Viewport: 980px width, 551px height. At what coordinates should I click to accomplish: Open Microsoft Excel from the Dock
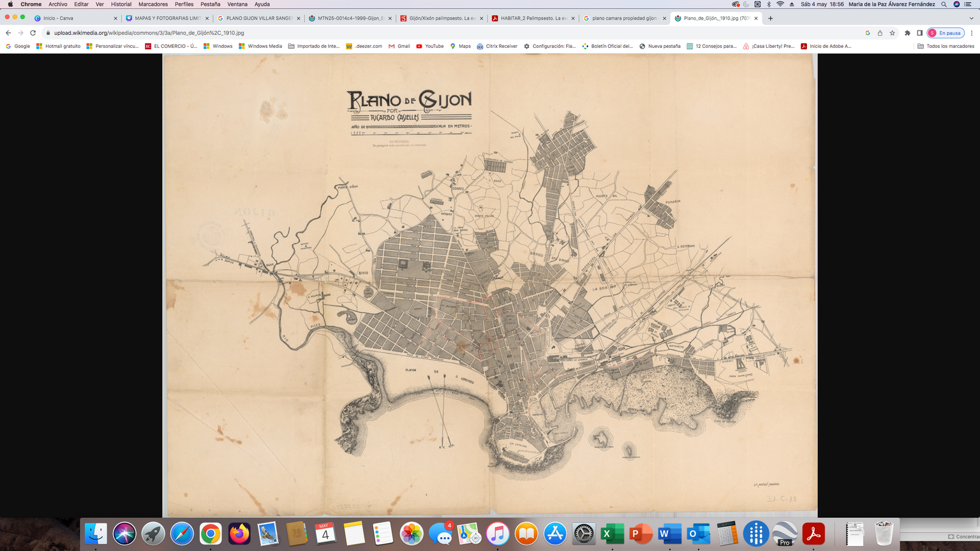click(x=612, y=534)
